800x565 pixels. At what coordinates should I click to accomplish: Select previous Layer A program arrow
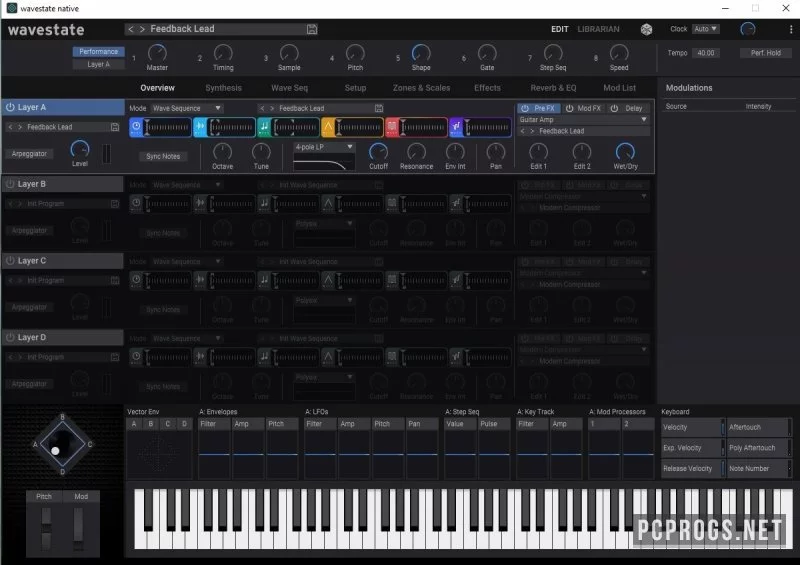(10, 127)
